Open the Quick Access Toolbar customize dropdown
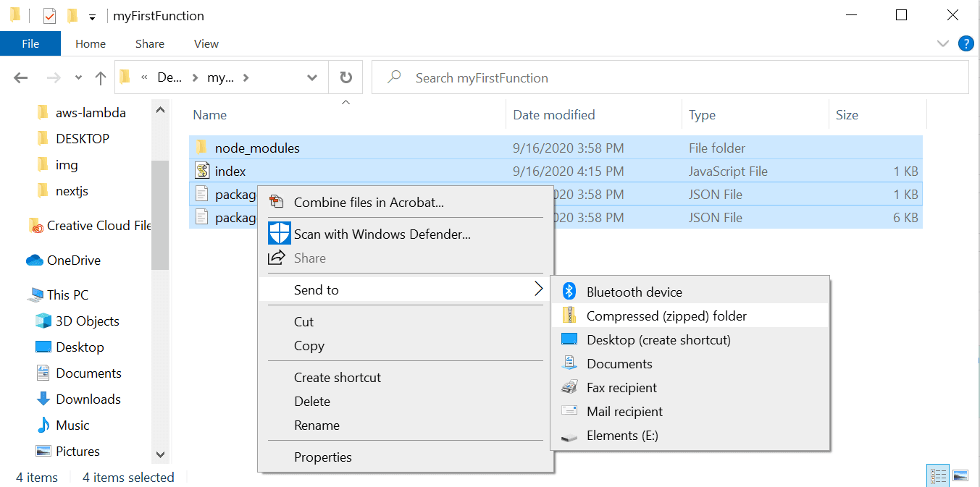 point(92,16)
